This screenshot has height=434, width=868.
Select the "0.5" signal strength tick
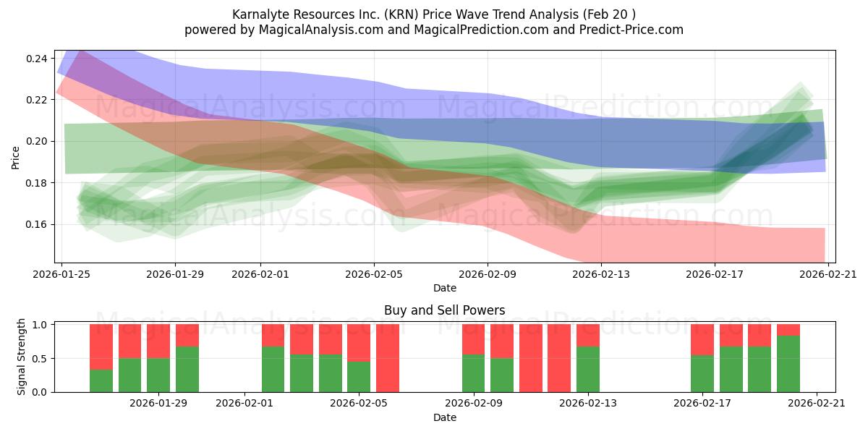[41, 358]
